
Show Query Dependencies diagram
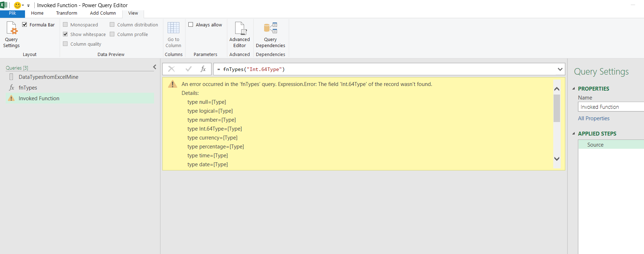click(271, 35)
